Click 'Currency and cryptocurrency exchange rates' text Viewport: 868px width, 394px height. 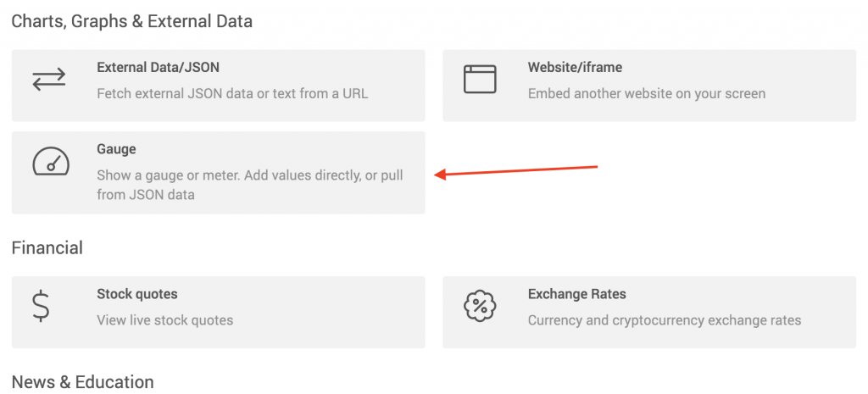point(665,319)
